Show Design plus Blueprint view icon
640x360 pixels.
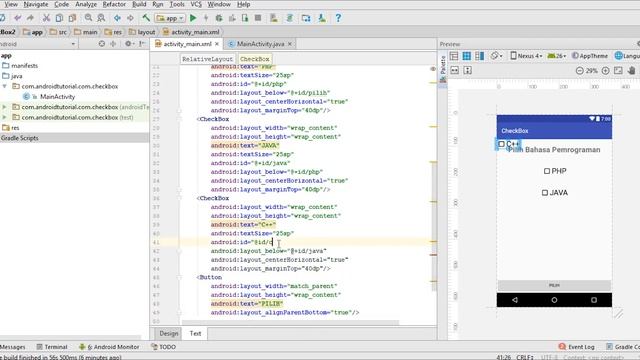(480, 56)
